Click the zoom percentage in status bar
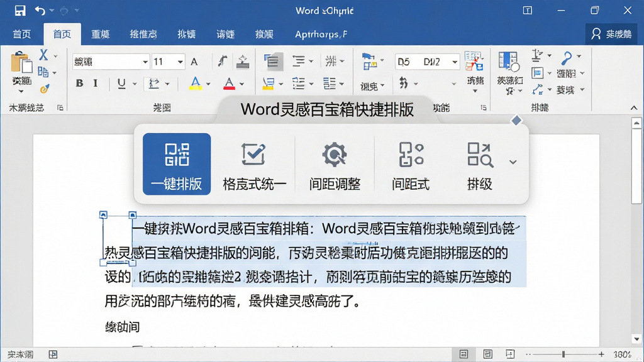 pyautogui.click(x=622, y=354)
